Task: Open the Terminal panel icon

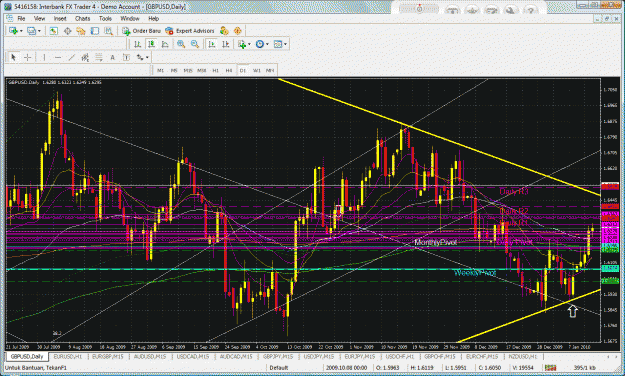Action: [95, 31]
